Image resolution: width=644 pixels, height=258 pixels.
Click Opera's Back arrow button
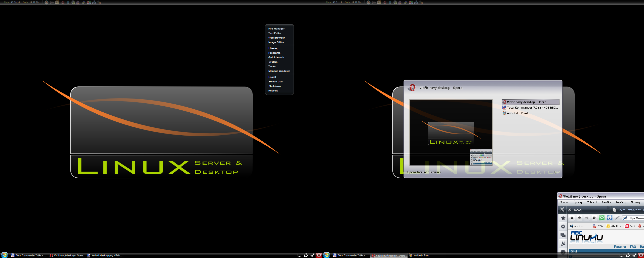tap(579, 218)
